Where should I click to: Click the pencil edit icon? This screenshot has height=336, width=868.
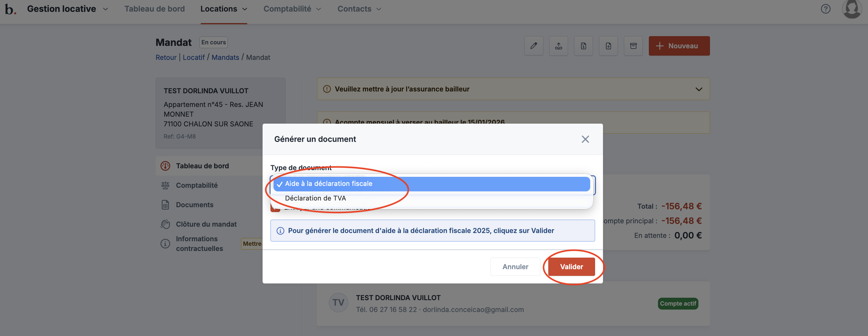(x=533, y=46)
